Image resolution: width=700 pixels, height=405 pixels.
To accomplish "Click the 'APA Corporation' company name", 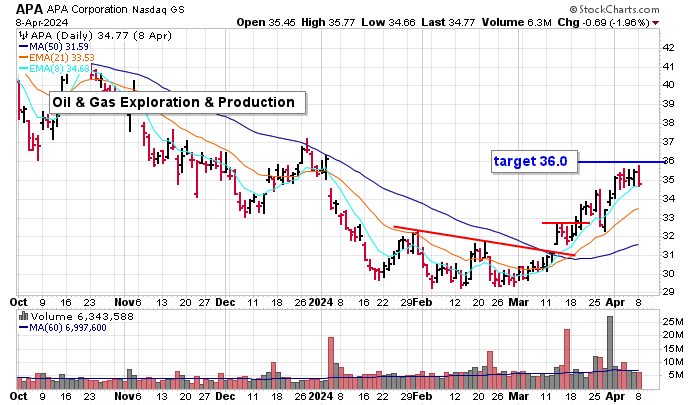I will pos(87,9).
